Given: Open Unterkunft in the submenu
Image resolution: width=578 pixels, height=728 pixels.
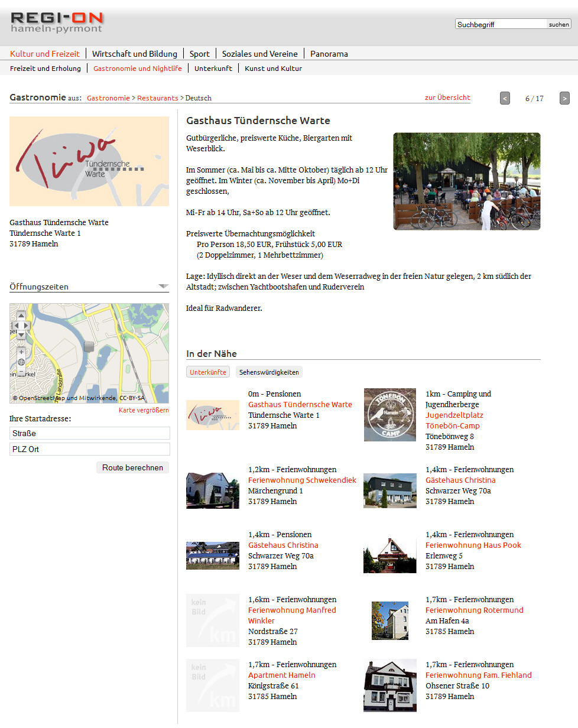Looking at the screenshot, I should [x=213, y=69].
